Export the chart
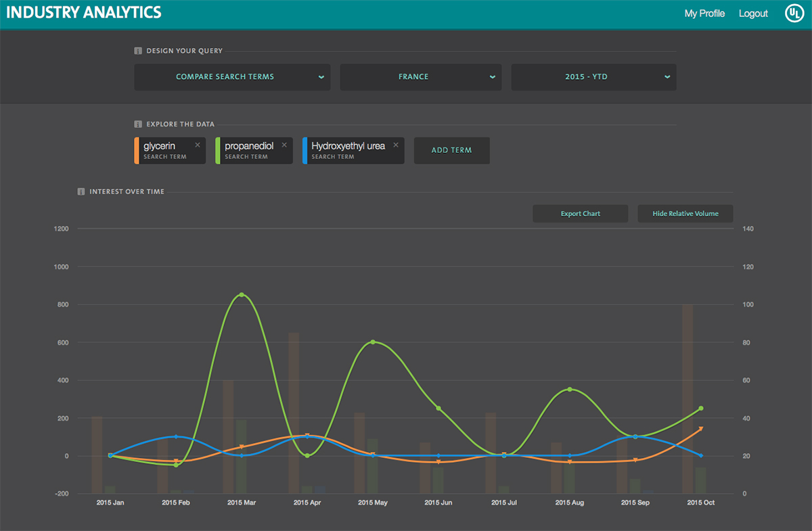Image resolution: width=812 pixels, height=531 pixels. [x=580, y=214]
